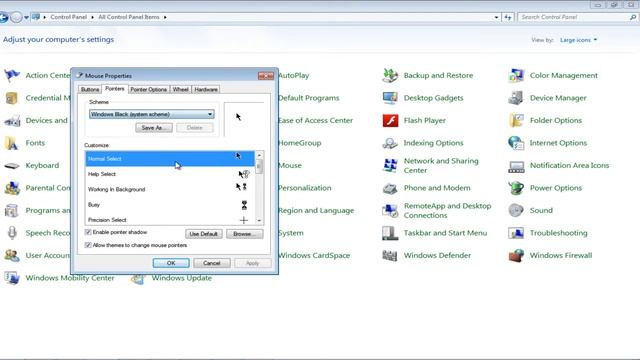Open the Power Options icon
640x360 pixels.
pos(516,188)
